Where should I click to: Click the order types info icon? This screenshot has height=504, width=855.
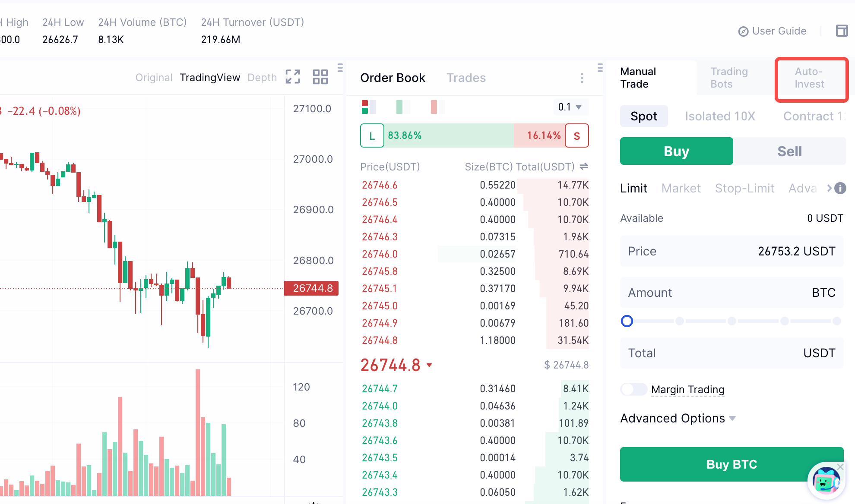(840, 188)
